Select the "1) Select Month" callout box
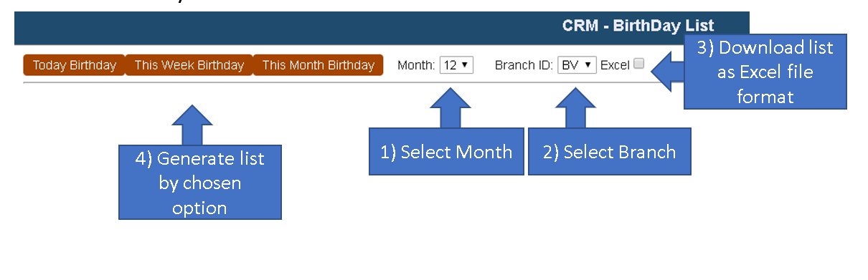 446,151
